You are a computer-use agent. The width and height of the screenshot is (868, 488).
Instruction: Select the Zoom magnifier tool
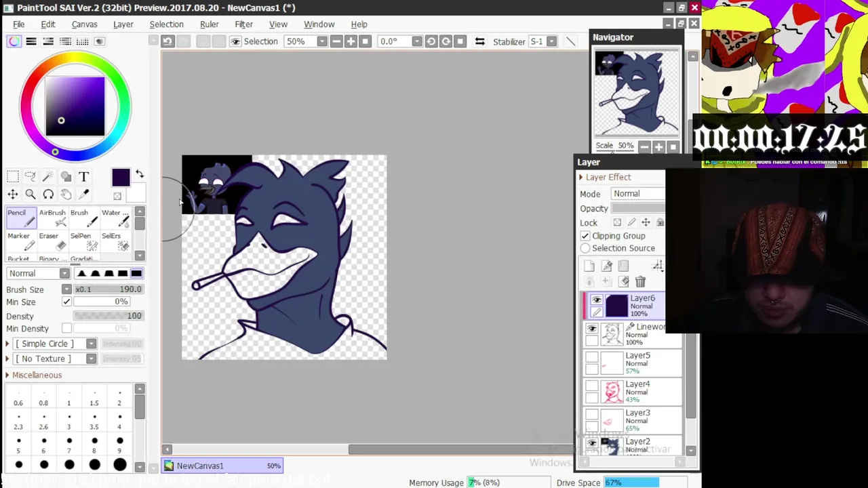pos(31,195)
